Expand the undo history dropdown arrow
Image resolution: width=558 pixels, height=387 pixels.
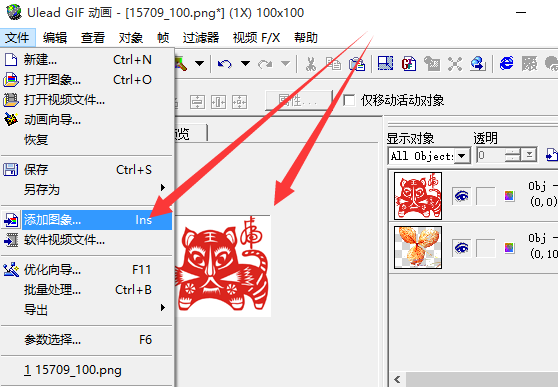tap(245, 64)
